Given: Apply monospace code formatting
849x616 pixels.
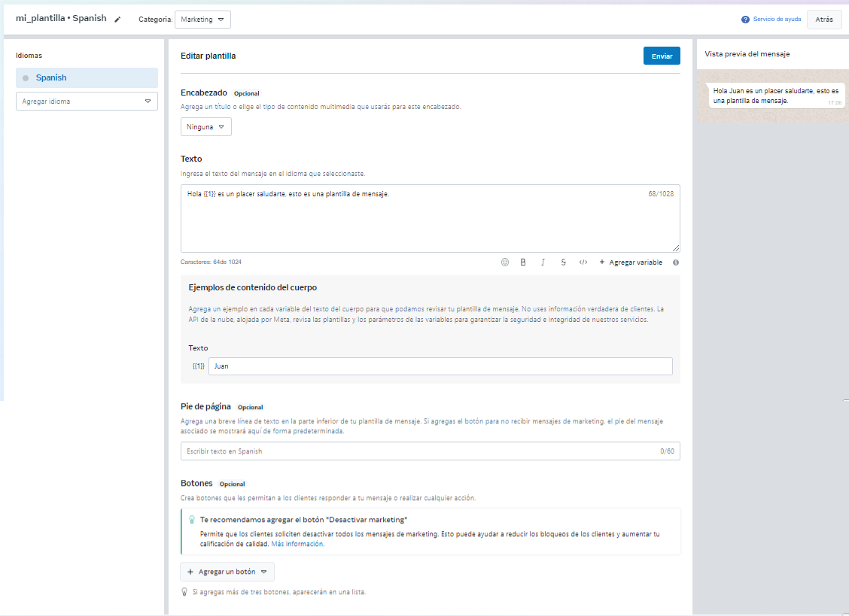Looking at the screenshot, I should click(583, 262).
